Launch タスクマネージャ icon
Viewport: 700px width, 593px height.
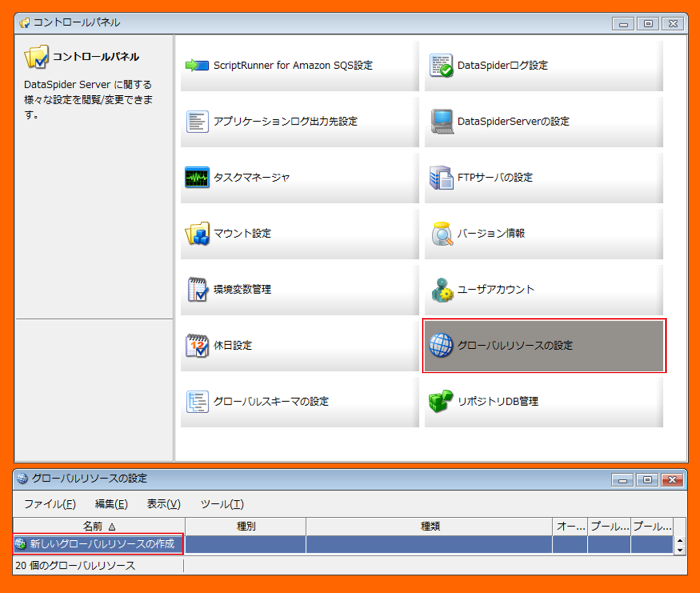click(x=197, y=177)
